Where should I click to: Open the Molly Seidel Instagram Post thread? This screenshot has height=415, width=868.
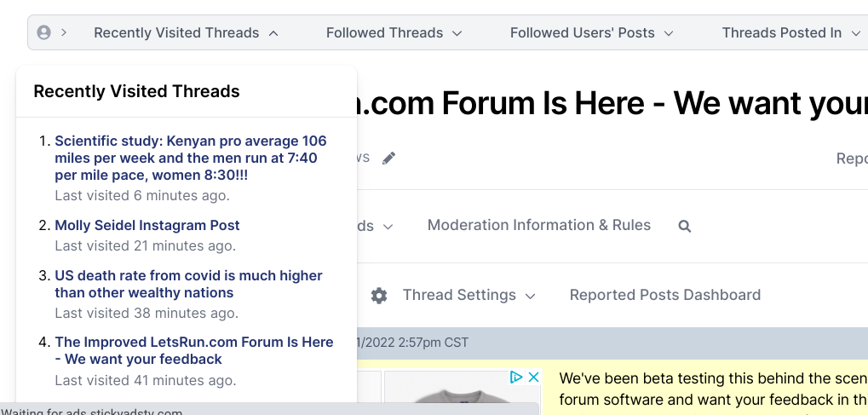coord(147,226)
